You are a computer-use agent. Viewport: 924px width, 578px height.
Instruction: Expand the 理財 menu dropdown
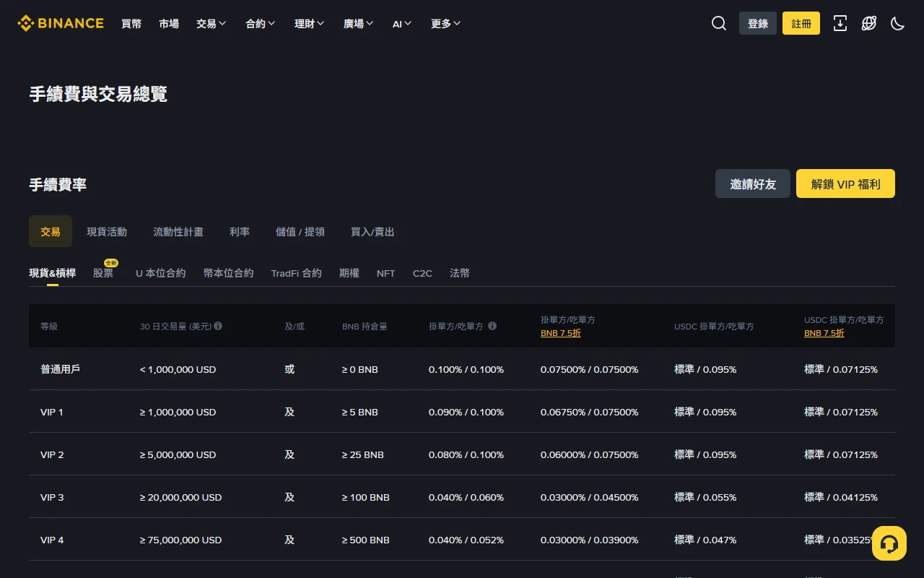[x=310, y=24]
